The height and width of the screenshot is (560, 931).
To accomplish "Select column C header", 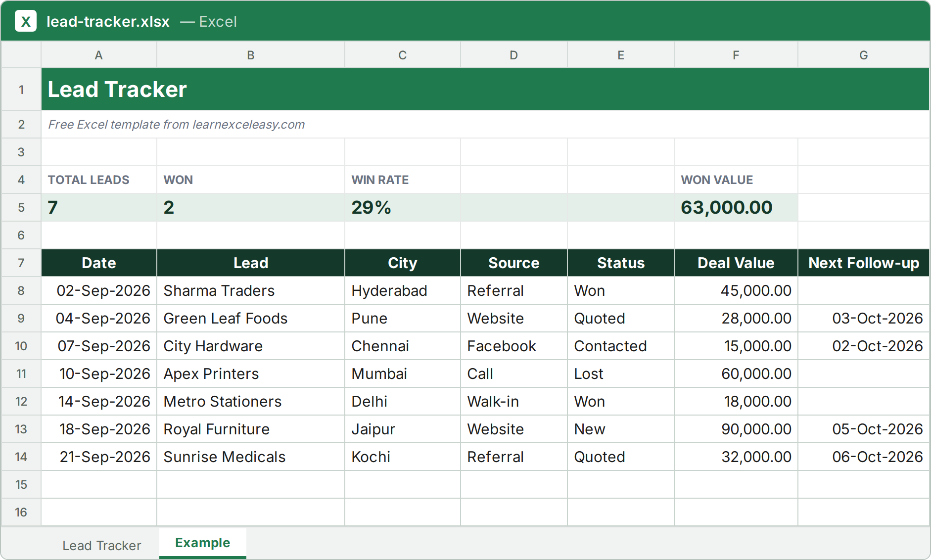I will click(403, 55).
